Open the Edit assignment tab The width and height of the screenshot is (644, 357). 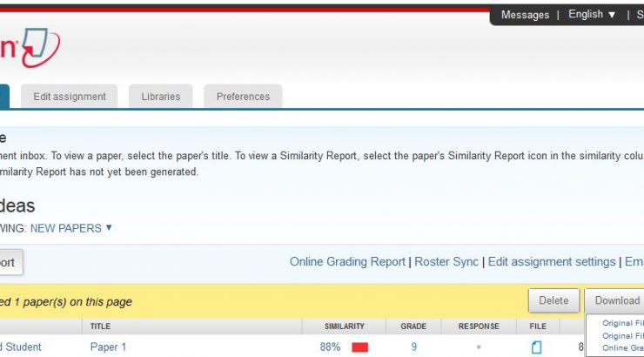click(70, 97)
